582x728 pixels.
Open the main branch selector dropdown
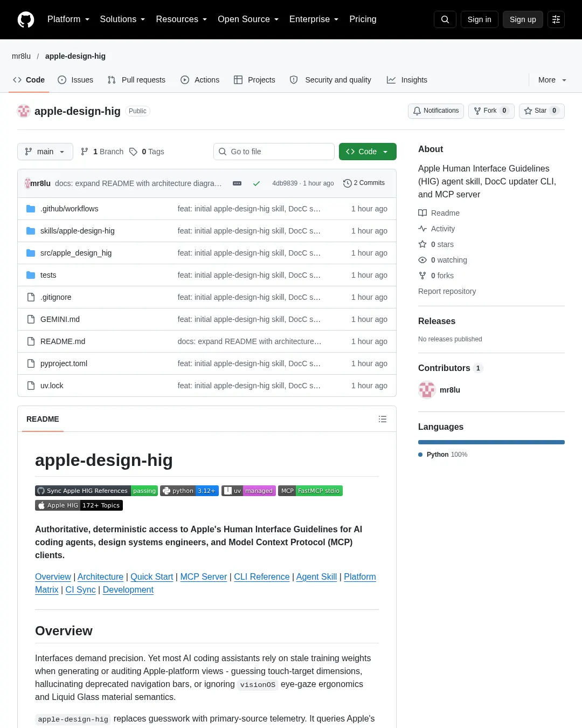coord(45,152)
